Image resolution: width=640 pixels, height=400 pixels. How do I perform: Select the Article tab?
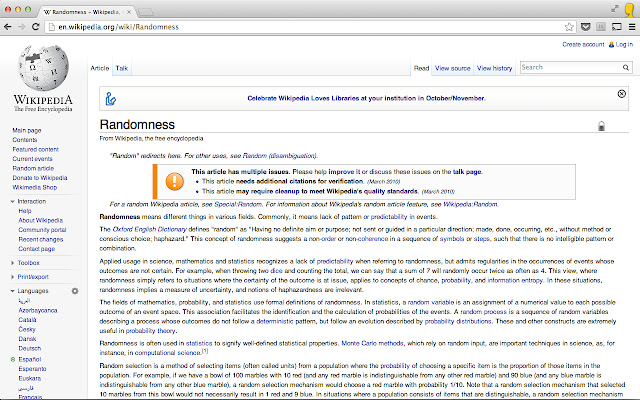(x=100, y=68)
